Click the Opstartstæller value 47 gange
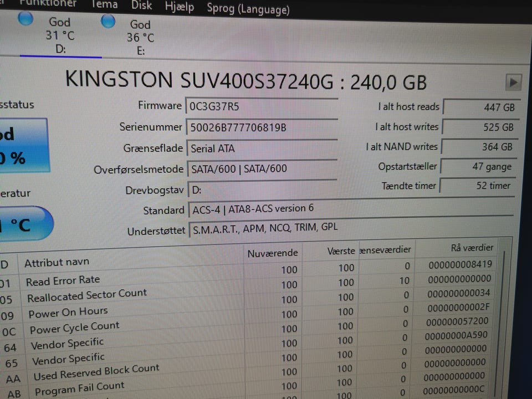The height and width of the screenshot is (399, 532). click(478, 166)
